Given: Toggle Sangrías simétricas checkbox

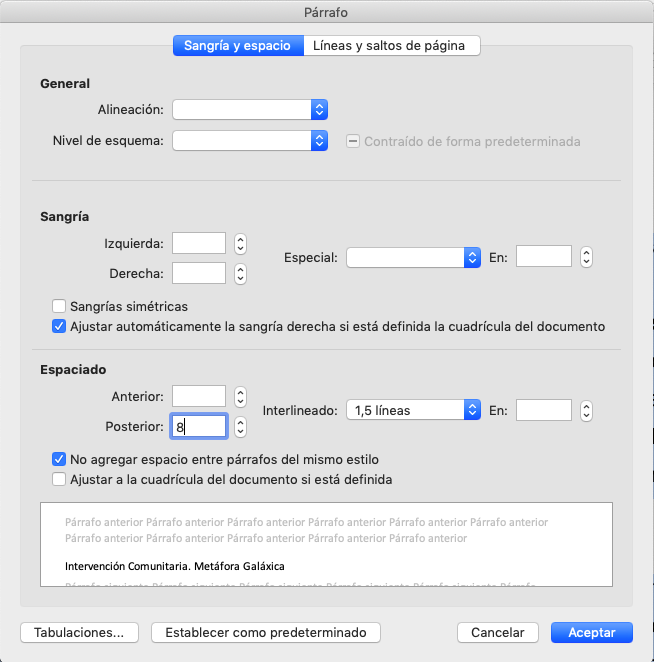Looking at the screenshot, I should [x=60, y=306].
